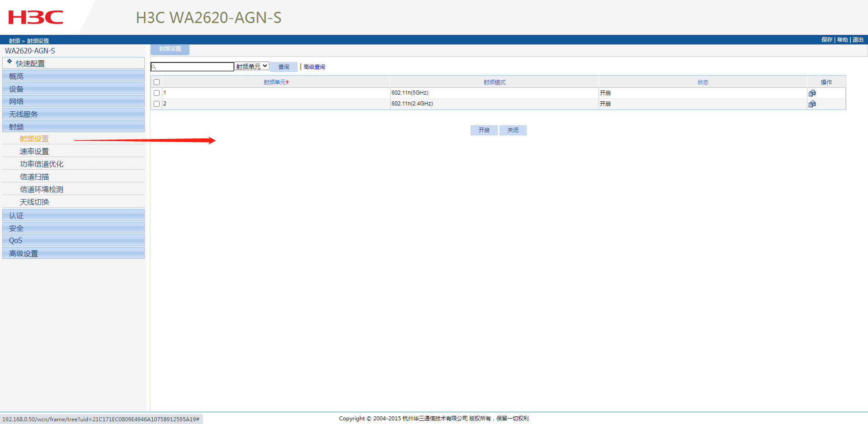Image resolution: width=868 pixels, height=424 pixels.
Task: Select 射频设置 in the sidebar
Action: pyautogui.click(x=34, y=139)
